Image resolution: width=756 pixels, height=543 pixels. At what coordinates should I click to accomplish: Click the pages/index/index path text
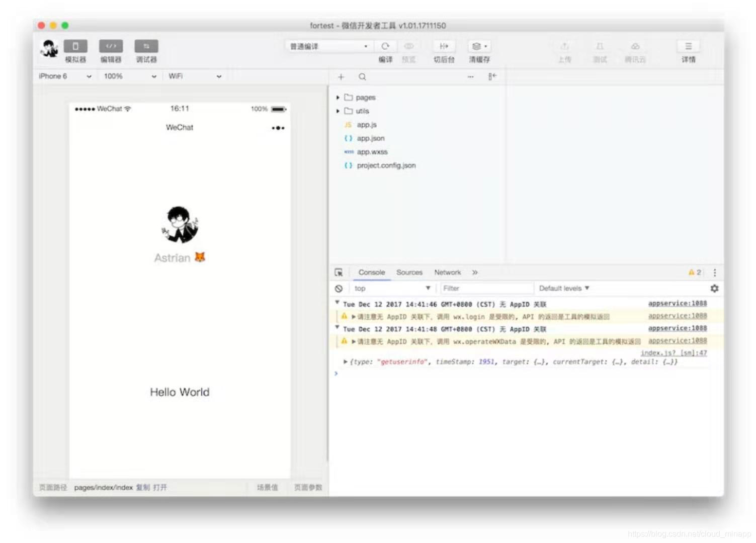[x=103, y=487]
